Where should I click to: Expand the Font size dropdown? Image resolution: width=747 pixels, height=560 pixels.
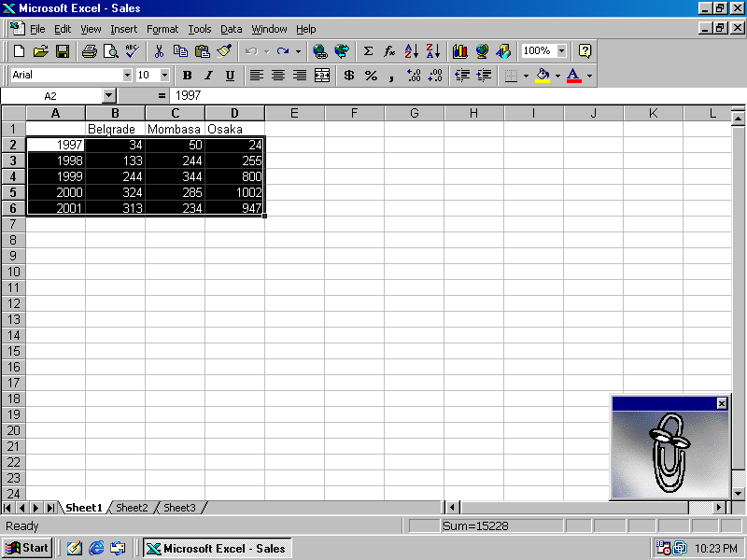[x=164, y=76]
